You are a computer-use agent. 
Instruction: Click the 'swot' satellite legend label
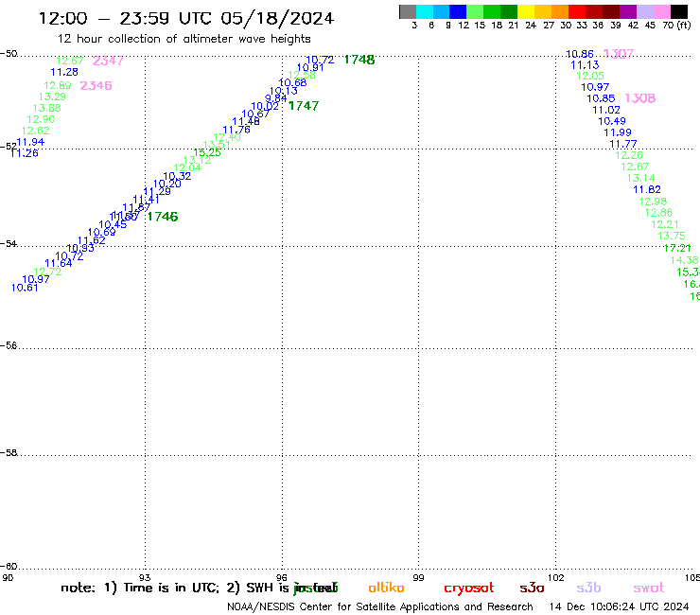click(x=649, y=589)
